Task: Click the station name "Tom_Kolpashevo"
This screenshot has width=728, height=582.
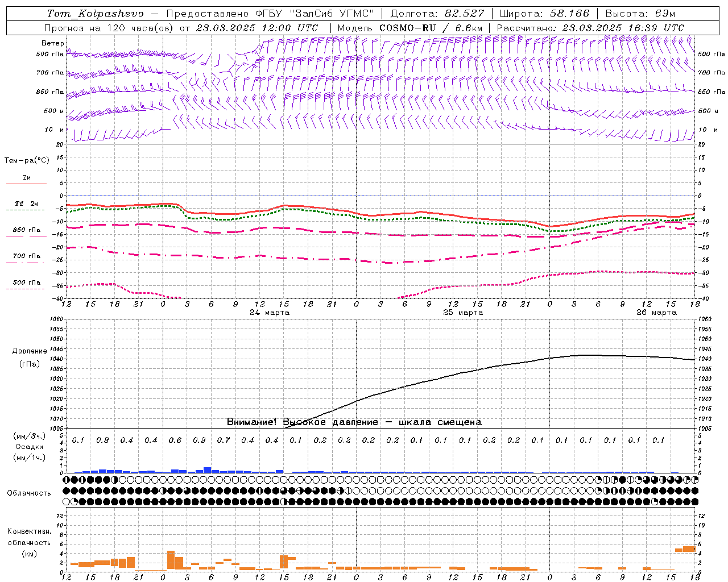Action: point(95,14)
